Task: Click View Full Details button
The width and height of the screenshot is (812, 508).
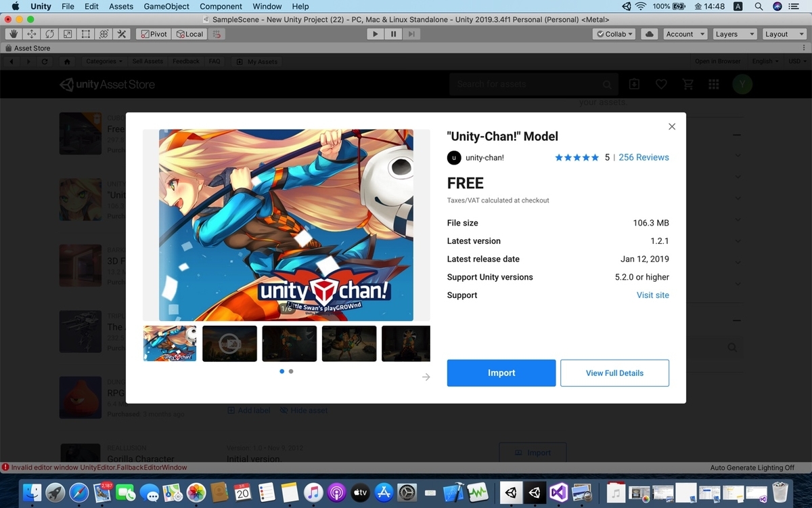Action: 614,373
